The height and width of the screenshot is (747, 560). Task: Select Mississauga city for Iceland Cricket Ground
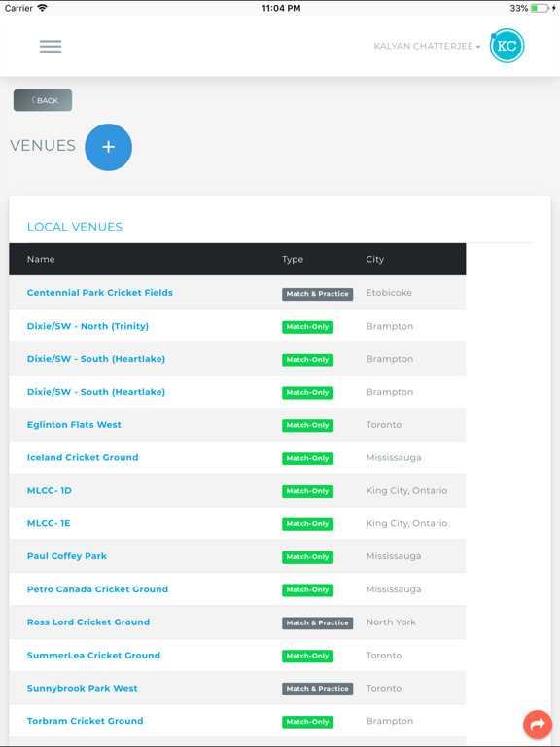coord(394,458)
